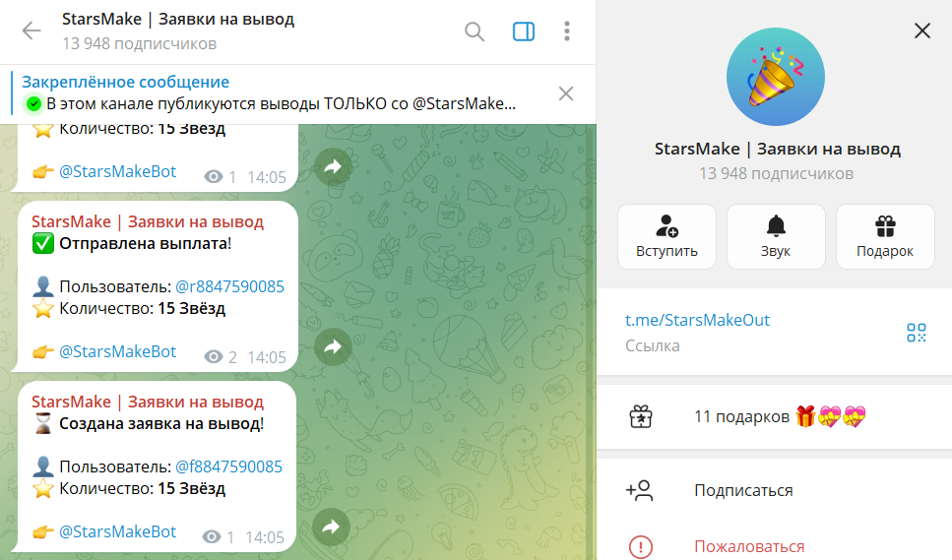Click the green check emoji in pinned message
This screenshot has height=560, width=952.
click(x=33, y=103)
